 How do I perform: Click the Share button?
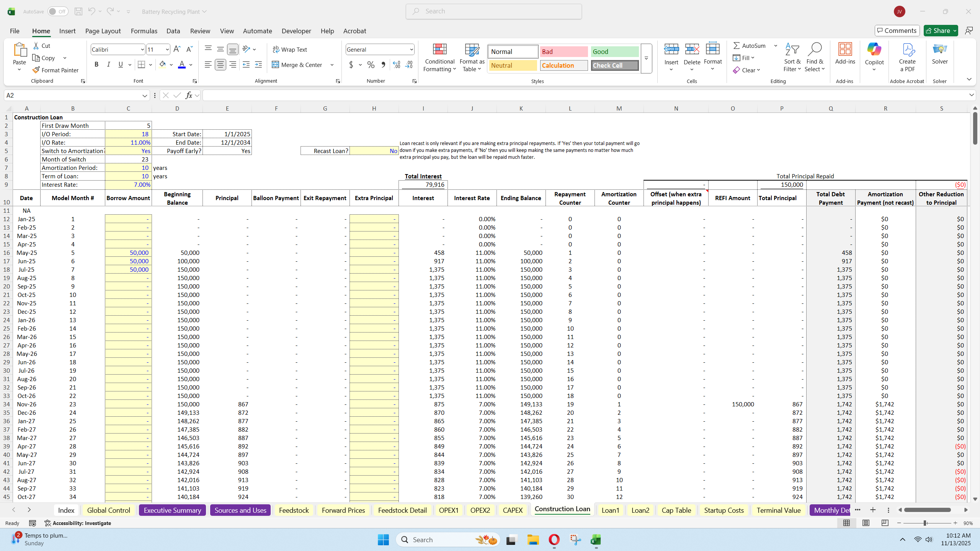(x=937, y=31)
